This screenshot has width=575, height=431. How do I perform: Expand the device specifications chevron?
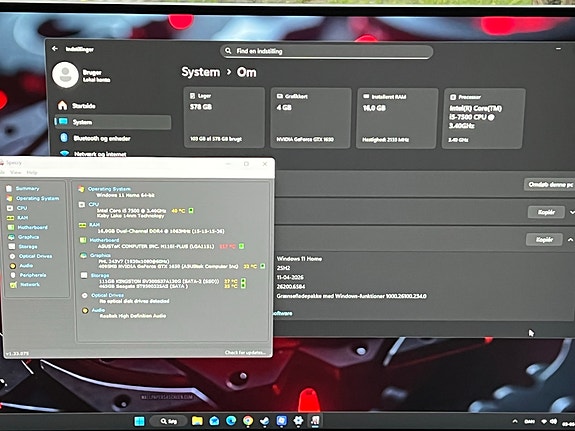(571, 212)
